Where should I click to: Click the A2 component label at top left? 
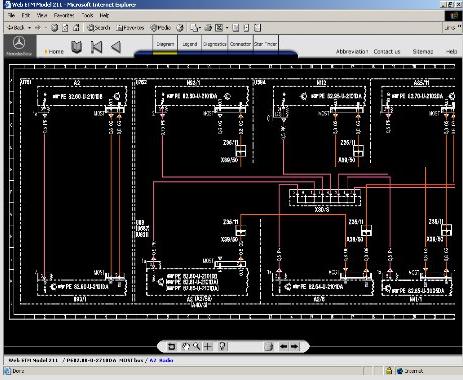[77, 82]
